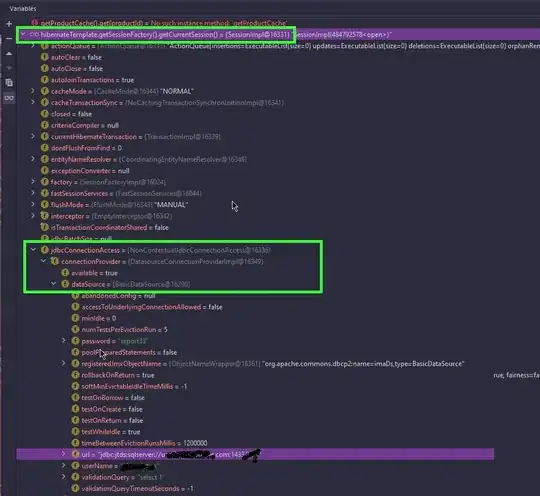Click the red error icon beside getProductCache
The height and width of the screenshot is (496, 540).
pyautogui.click(x=34, y=23)
